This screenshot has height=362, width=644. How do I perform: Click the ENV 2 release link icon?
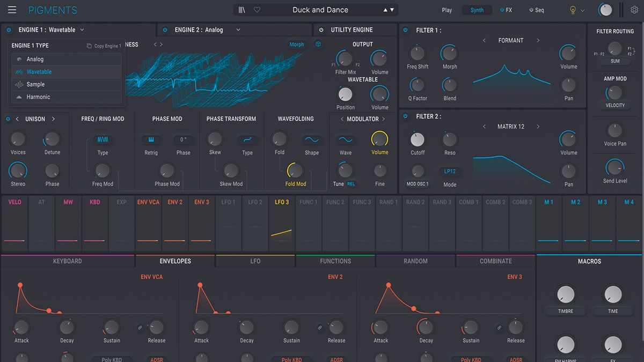pyautogui.click(x=320, y=327)
